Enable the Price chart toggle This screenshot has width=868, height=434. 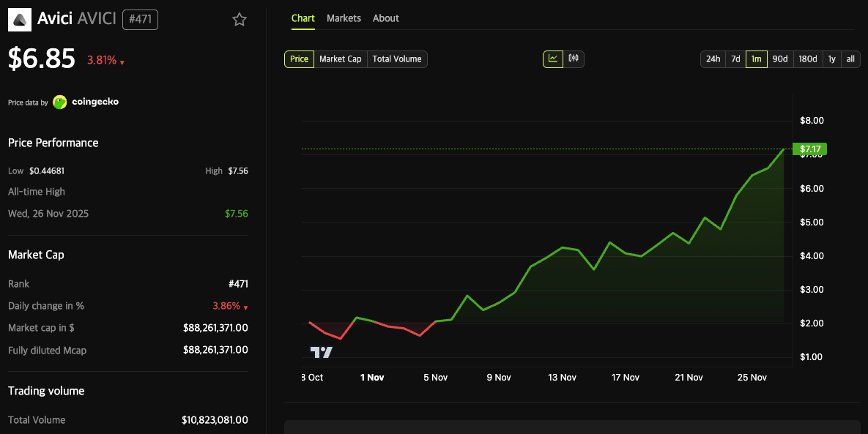(298, 59)
